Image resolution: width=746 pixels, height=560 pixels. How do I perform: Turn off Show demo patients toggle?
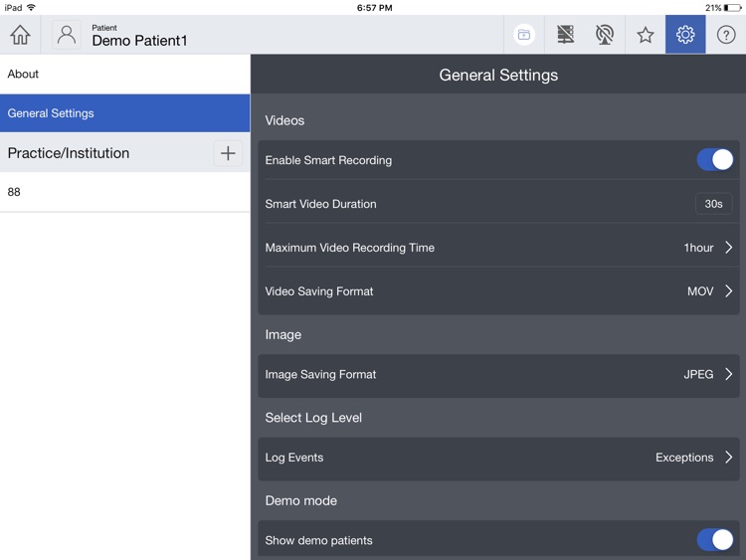[x=714, y=539]
